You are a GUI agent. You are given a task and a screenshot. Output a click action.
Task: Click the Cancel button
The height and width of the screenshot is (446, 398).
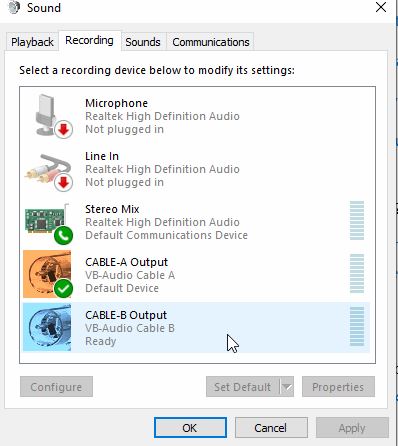point(271,428)
